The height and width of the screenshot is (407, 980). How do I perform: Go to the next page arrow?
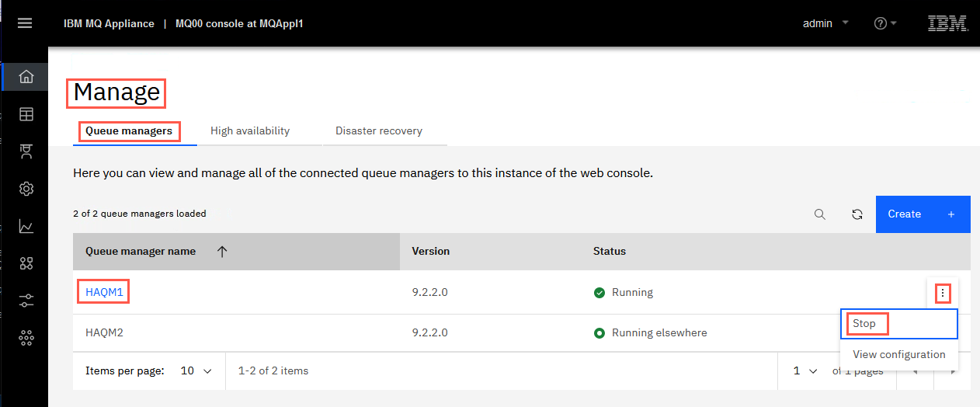pos(954,371)
